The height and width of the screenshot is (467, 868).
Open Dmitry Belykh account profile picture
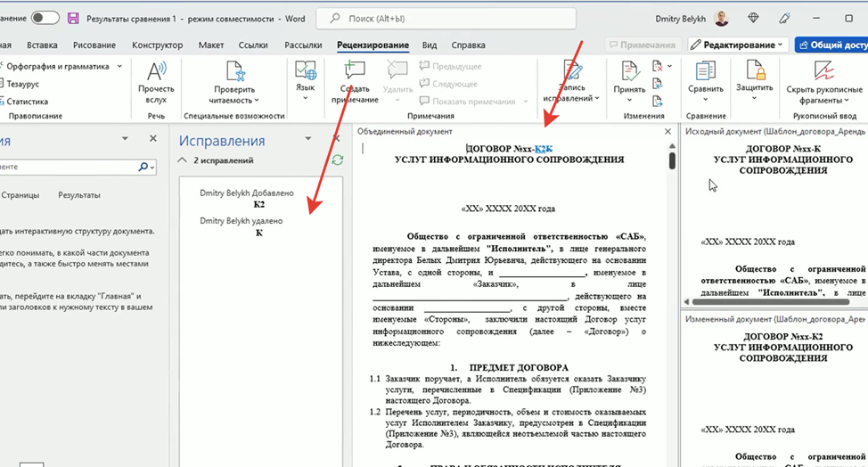[x=721, y=18]
